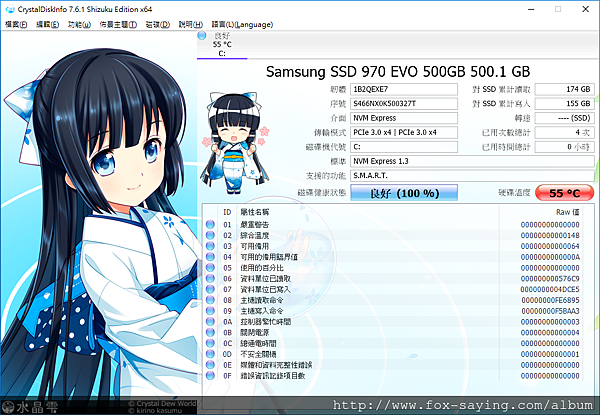
Task: Close the CrystalDiskInfo window
Action: 585,9
